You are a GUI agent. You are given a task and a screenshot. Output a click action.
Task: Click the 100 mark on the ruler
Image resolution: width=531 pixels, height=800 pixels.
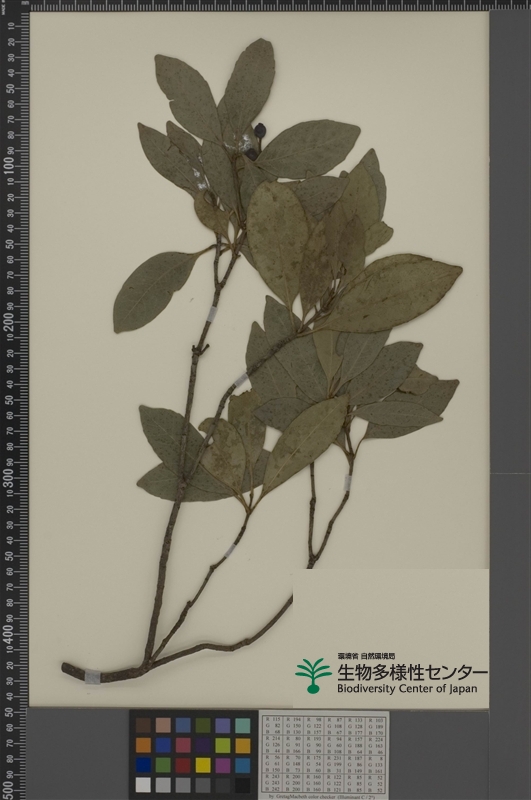pyautogui.click(x=9, y=166)
